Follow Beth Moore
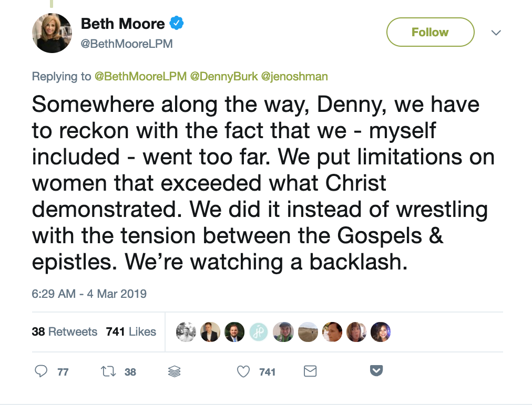Image resolution: width=532 pixels, height=405 pixels. pyautogui.click(x=430, y=33)
